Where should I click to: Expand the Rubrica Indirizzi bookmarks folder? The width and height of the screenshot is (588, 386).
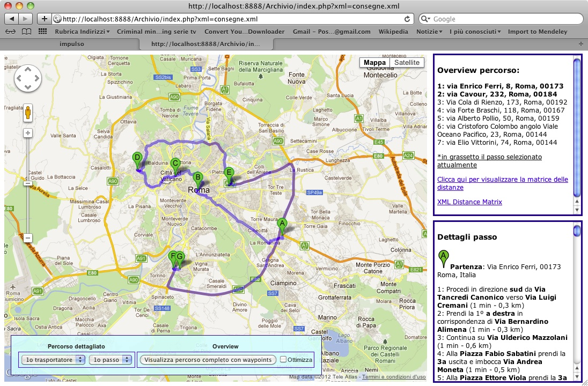(x=82, y=32)
